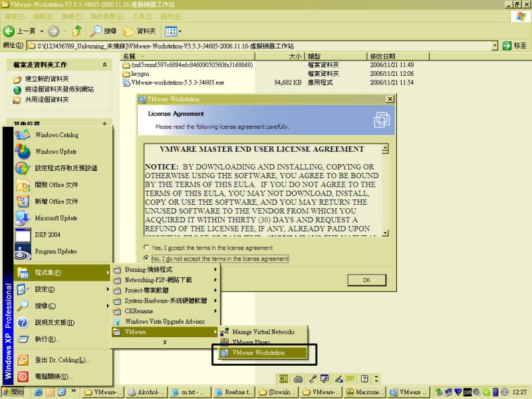Switch to Readme taskbar button
The width and height of the screenshot is (532, 399).
(x=234, y=392)
